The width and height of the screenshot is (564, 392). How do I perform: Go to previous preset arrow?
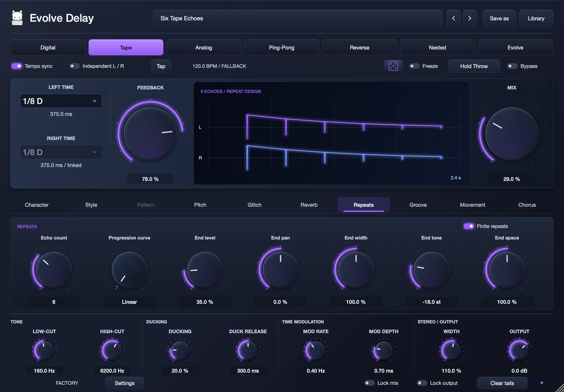point(453,18)
